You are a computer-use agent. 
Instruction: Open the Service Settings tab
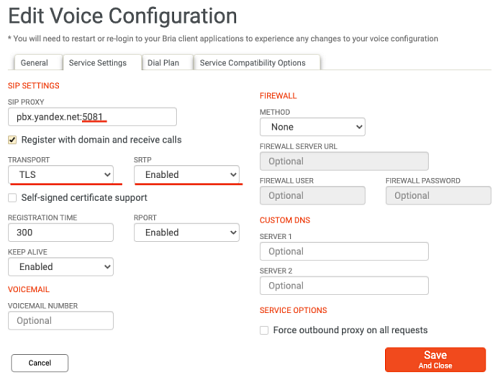102,63
